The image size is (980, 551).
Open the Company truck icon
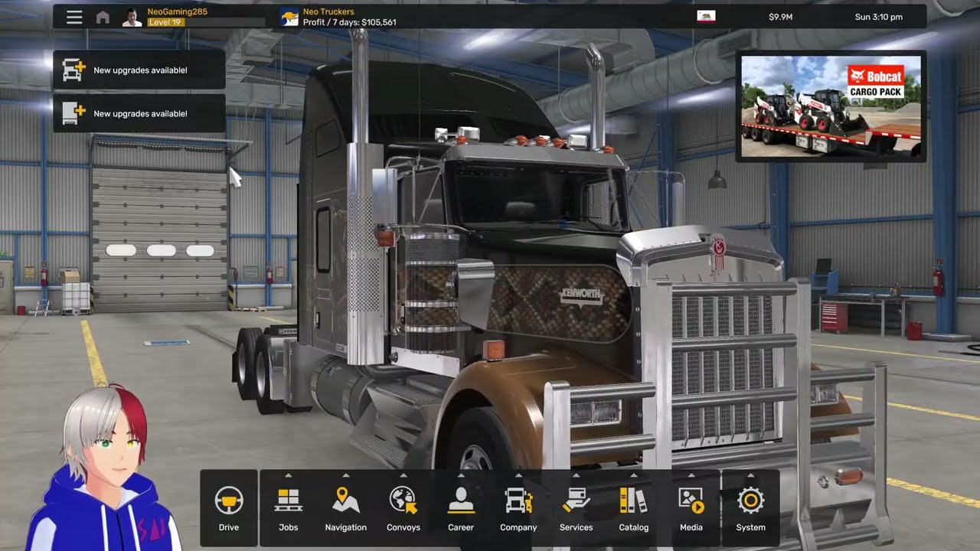pos(518,500)
